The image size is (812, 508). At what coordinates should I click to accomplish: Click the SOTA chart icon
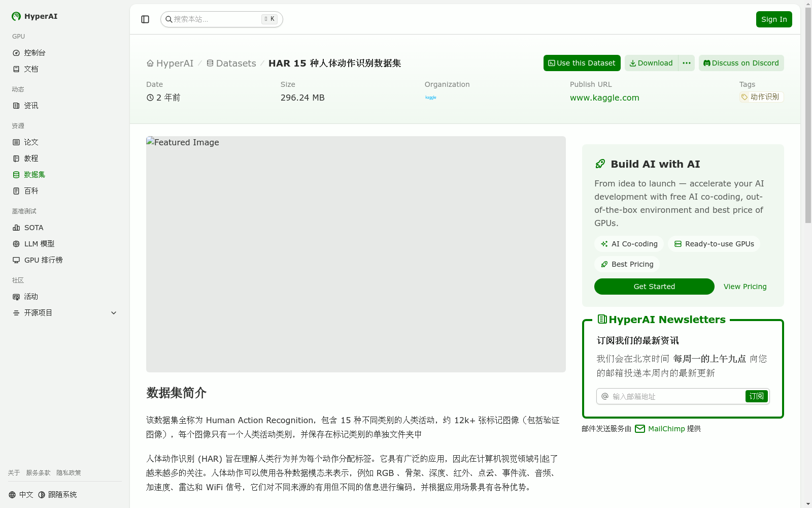(x=16, y=228)
